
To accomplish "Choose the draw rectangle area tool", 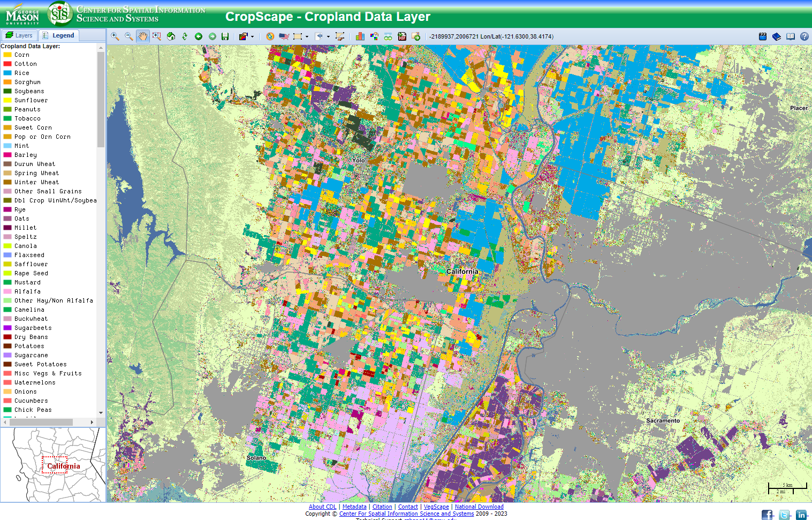I will [x=298, y=36].
